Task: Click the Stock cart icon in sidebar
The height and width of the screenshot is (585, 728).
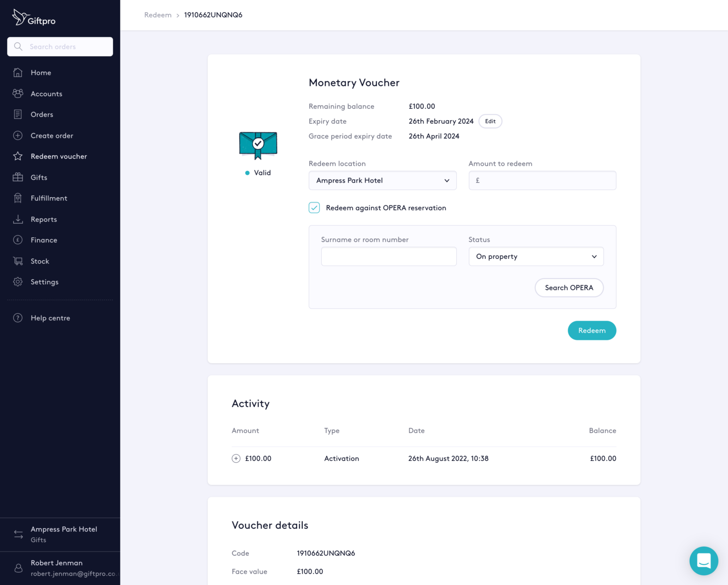Action: (x=18, y=261)
